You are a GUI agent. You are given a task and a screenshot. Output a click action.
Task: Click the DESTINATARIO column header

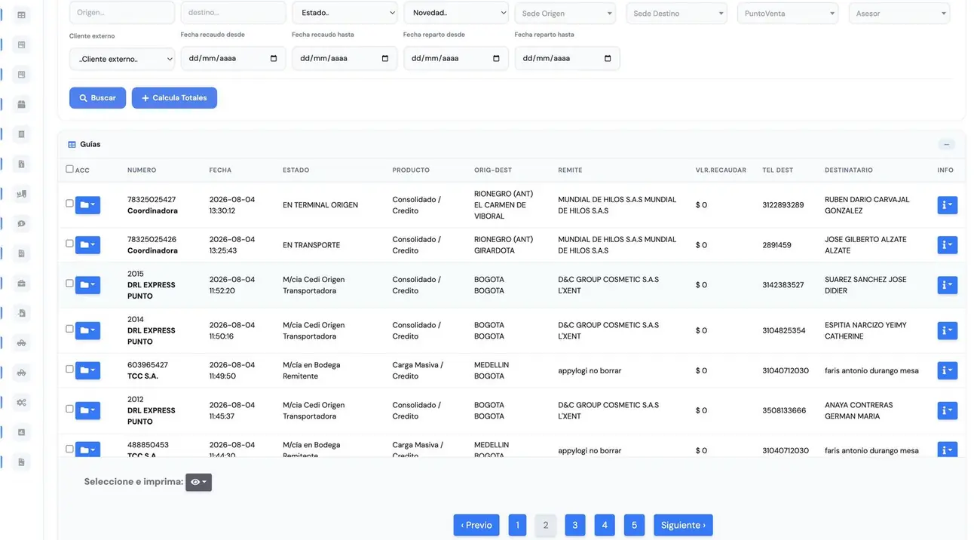pos(849,170)
